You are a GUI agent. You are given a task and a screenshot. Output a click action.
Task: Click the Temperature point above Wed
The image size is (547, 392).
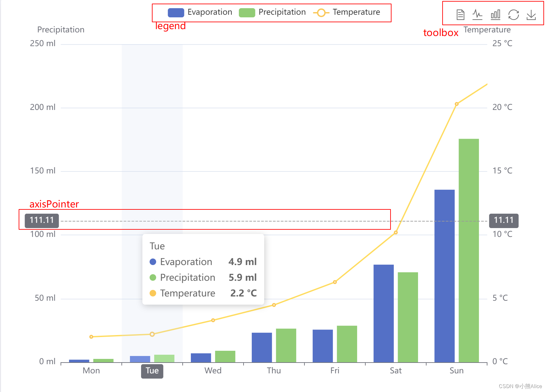point(213,320)
